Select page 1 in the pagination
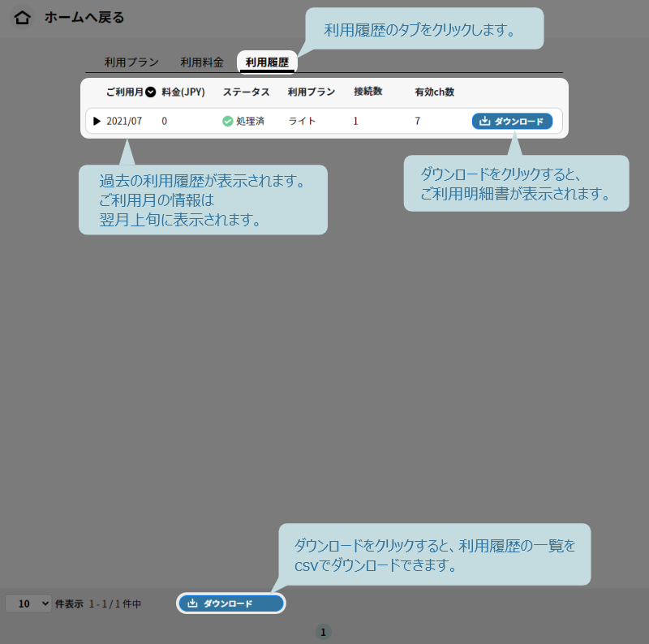The width and height of the screenshot is (649, 644). [323, 632]
